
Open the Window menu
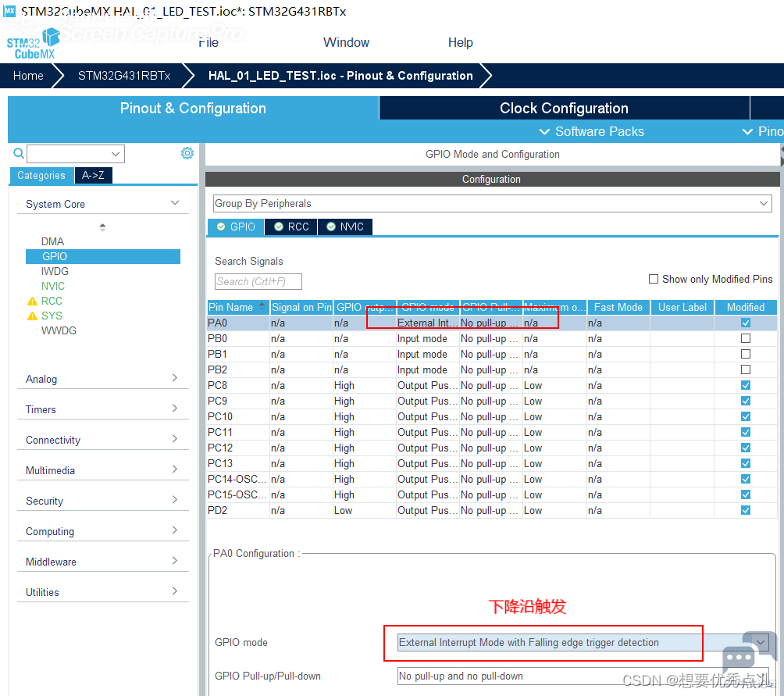pyautogui.click(x=346, y=42)
